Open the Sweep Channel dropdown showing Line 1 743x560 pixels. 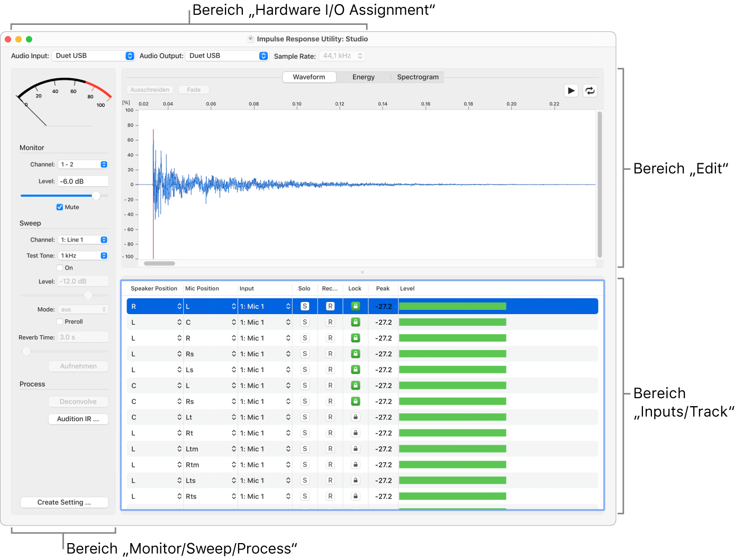(83, 240)
